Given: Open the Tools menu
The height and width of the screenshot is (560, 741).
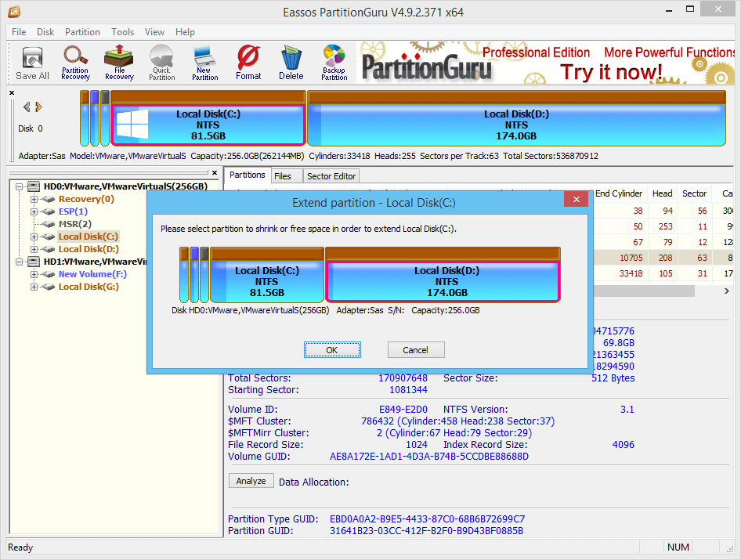Looking at the screenshot, I should pyautogui.click(x=122, y=32).
